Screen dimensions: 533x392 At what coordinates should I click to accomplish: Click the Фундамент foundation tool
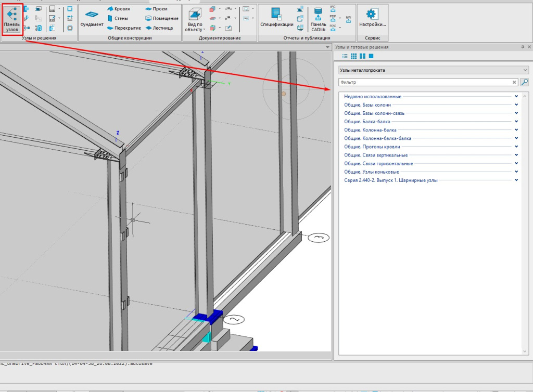92,18
